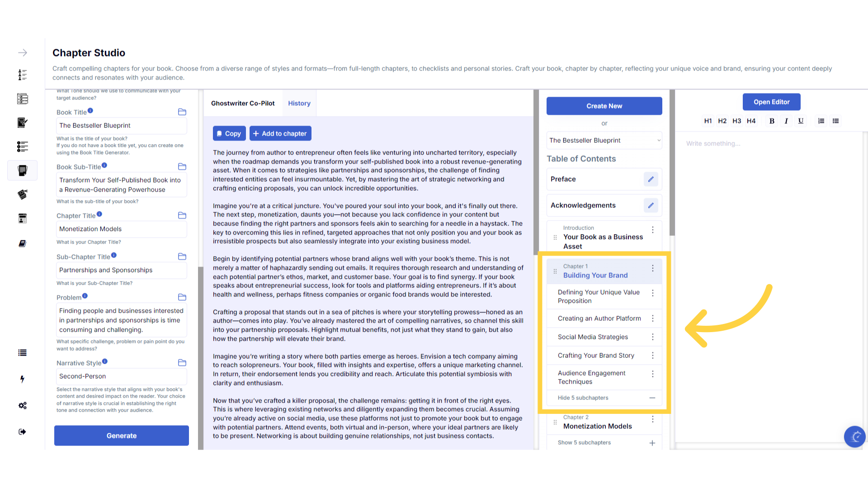Click the edit pencil icon for Preface
Screen dimensions: 868x488
tap(651, 179)
